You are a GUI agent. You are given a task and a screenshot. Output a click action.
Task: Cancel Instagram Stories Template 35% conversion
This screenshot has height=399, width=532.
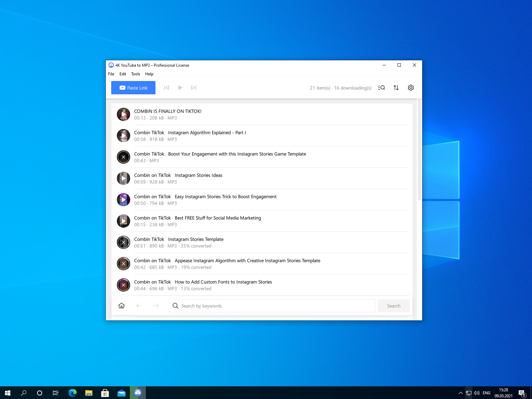point(124,242)
